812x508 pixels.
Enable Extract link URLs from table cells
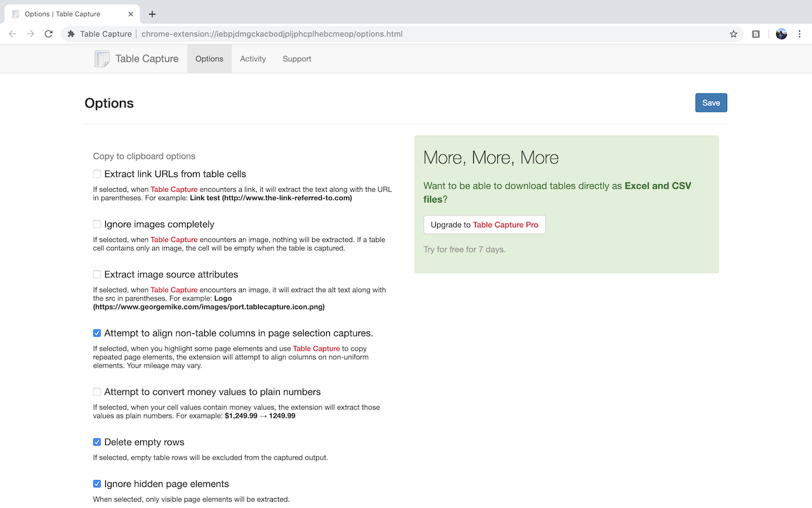(x=97, y=174)
